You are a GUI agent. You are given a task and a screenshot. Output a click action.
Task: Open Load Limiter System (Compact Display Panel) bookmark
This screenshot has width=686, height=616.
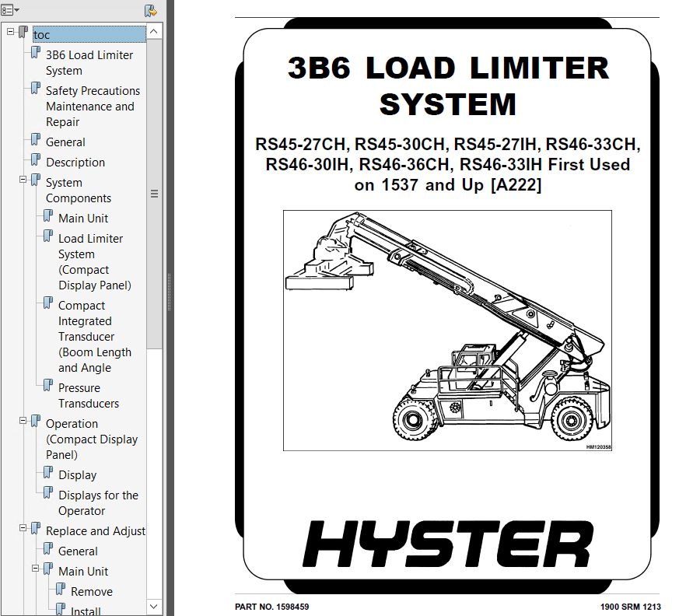(x=95, y=261)
